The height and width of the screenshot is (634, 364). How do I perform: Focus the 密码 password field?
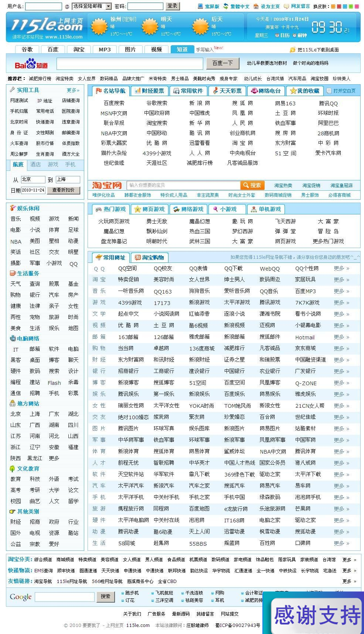click(145, 6)
